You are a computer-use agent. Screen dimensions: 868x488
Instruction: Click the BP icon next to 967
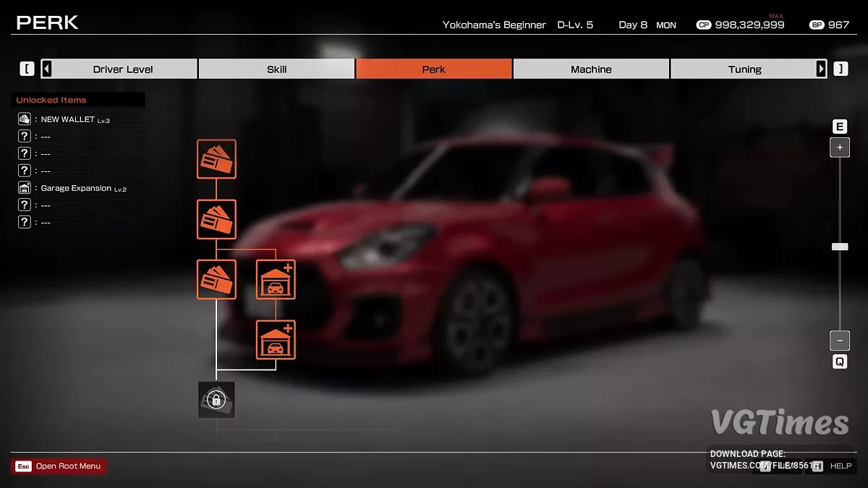click(x=817, y=24)
